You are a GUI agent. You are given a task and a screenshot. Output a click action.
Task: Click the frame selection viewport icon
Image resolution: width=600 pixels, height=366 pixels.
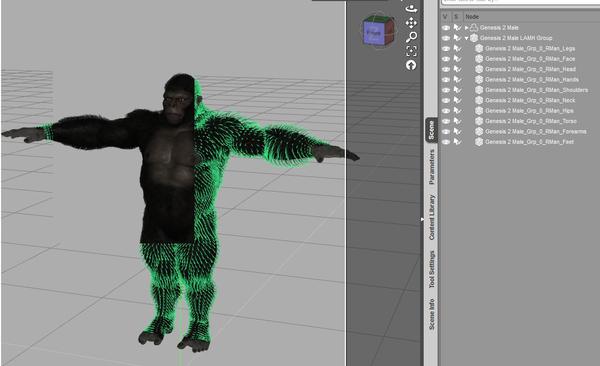click(411, 51)
